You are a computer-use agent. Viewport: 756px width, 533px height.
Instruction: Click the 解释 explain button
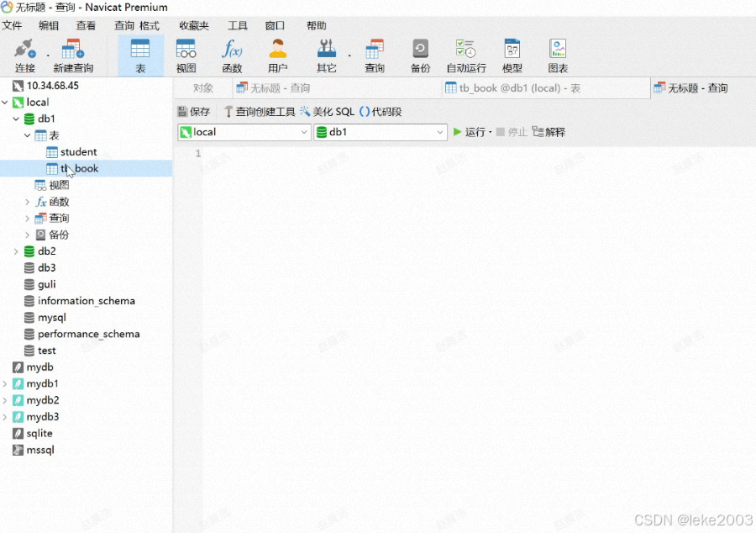549,132
